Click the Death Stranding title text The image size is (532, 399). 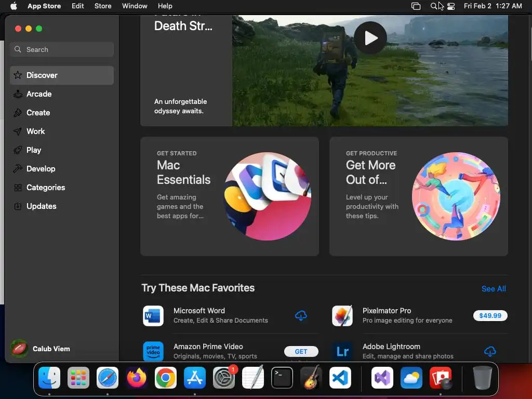pyautogui.click(x=183, y=26)
